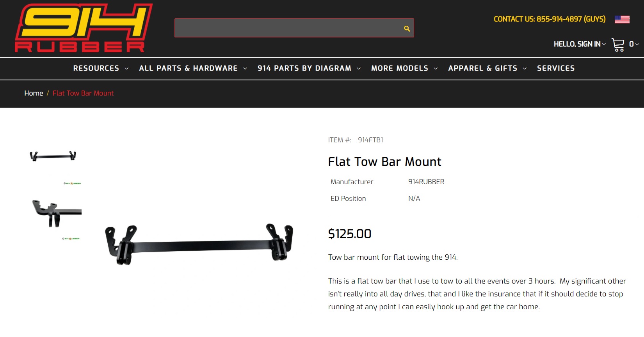Click Flat Tow Bar Mount breadcrumb
644x337 pixels.
(83, 93)
